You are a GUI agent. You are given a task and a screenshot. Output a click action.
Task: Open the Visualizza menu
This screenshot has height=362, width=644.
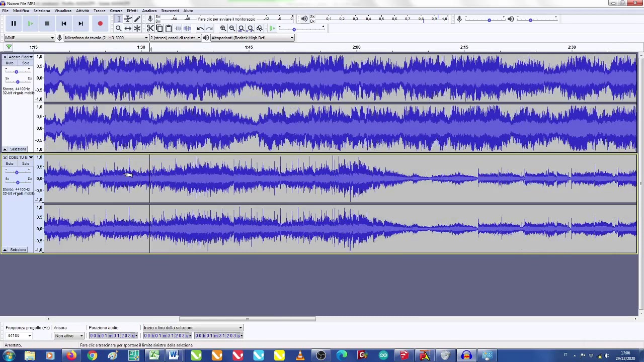[x=63, y=11]
